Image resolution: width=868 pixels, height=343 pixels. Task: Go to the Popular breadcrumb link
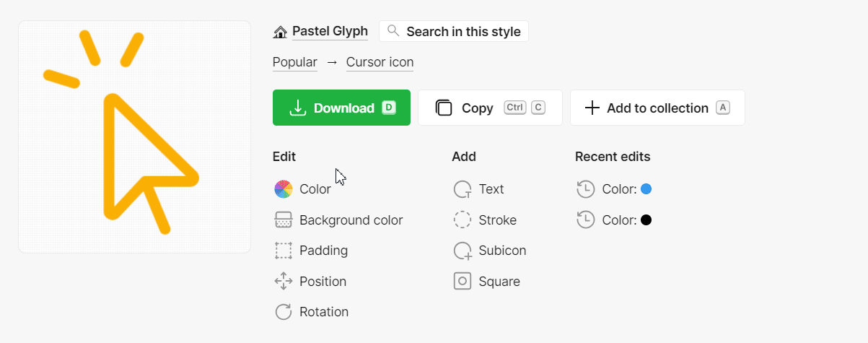pyautogui.click(x=295, y=62)
